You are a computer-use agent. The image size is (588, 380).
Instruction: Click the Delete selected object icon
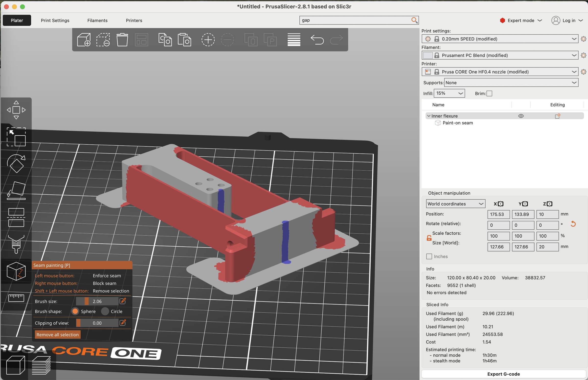[103, 40]
